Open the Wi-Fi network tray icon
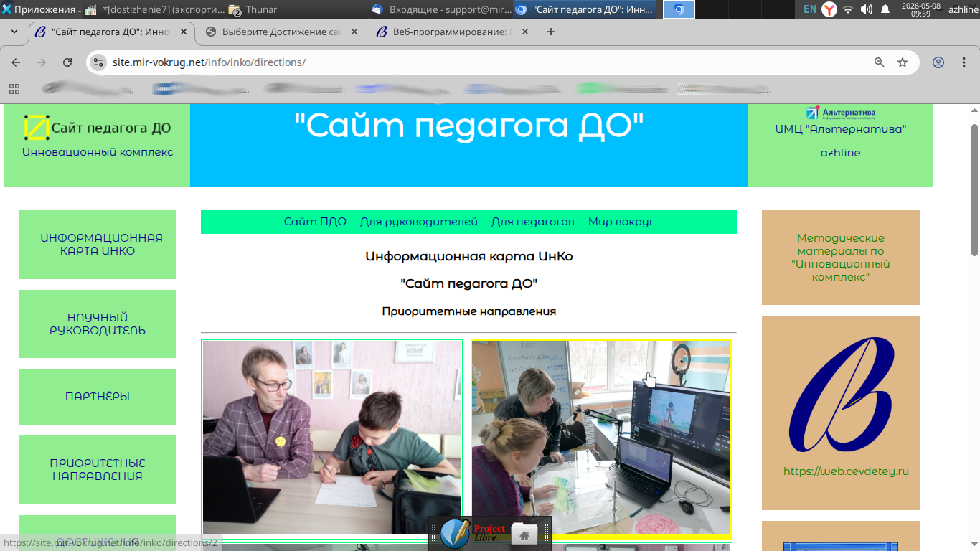 tap(848, 9)
